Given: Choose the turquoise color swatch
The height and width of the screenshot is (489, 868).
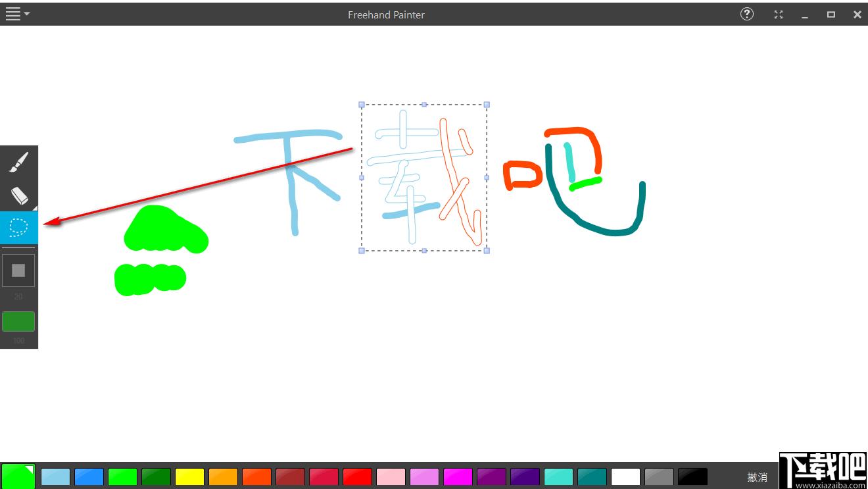Looking at the screenshot, I should pyautogui.click(x=558, y=476).
